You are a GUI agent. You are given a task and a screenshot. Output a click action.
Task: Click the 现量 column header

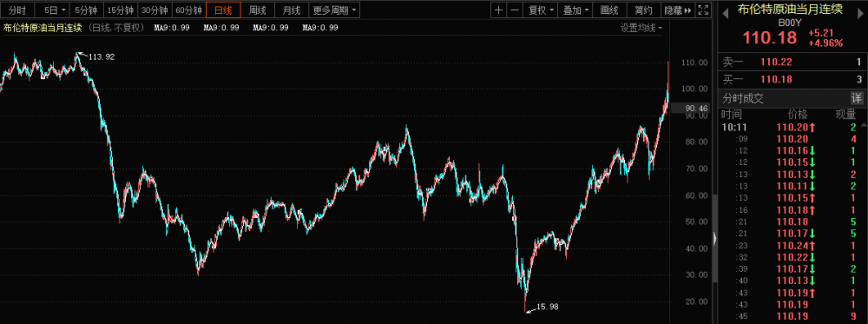coord(845,115)
